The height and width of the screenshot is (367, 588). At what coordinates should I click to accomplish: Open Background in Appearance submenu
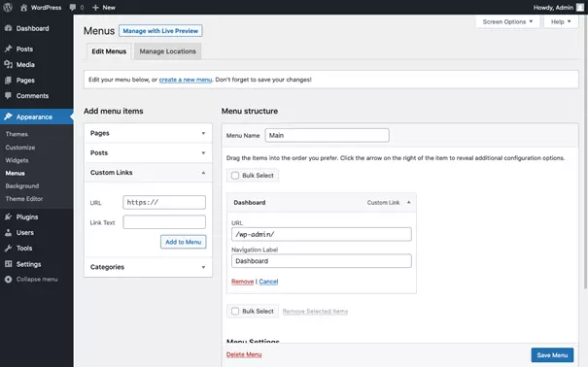pos(22,185)
